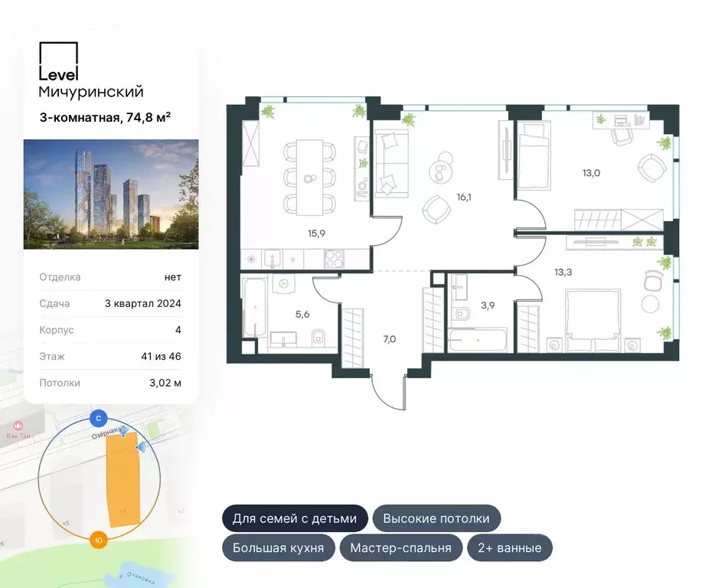
Task: Click the '3-комнатная, 74,8 м²' title
Action: [105, 117]
